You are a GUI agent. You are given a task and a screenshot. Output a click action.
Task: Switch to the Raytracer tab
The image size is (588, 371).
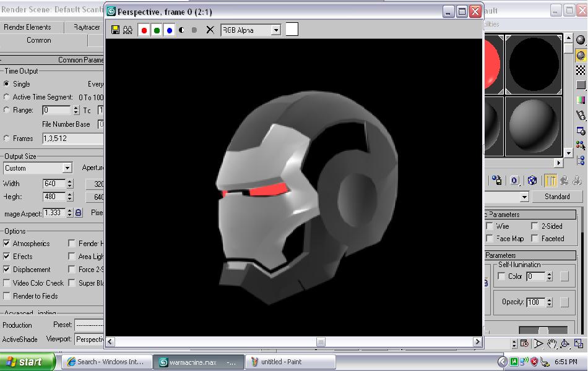(x=87, y=27)
